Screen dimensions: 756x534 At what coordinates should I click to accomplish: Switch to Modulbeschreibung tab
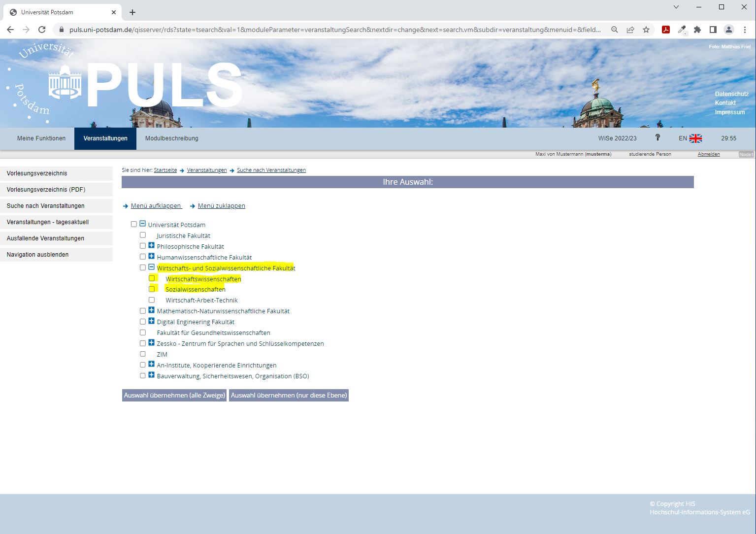(172, 138)
